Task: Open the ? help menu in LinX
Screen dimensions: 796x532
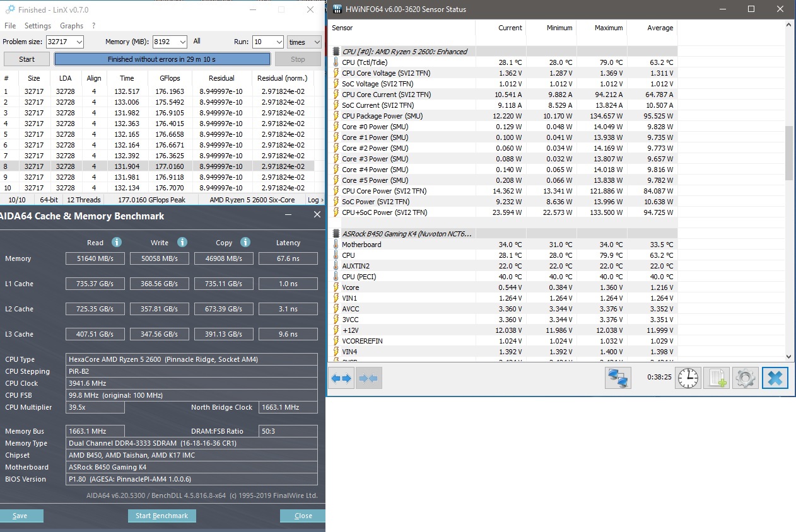Action: (x=93, y=26)
